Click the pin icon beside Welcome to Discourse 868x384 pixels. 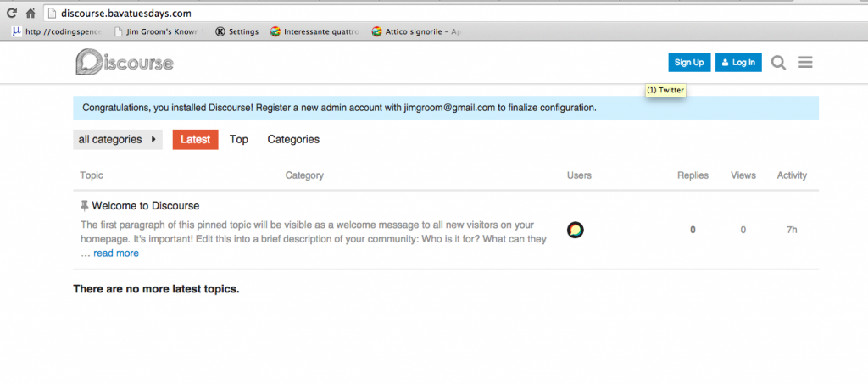click(x=84, y=206)
